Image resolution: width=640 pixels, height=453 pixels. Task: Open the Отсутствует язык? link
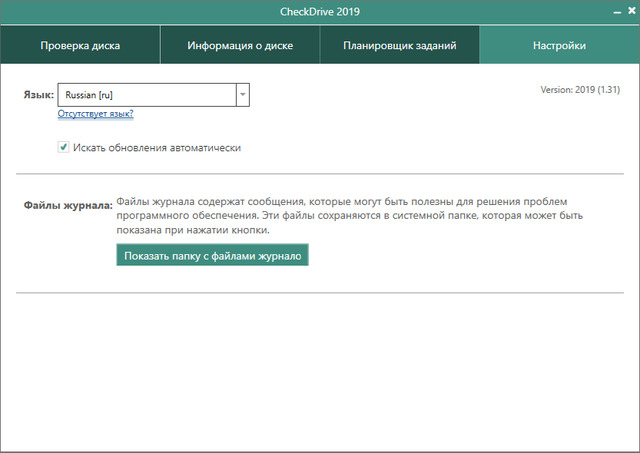[x=95, y=114]
